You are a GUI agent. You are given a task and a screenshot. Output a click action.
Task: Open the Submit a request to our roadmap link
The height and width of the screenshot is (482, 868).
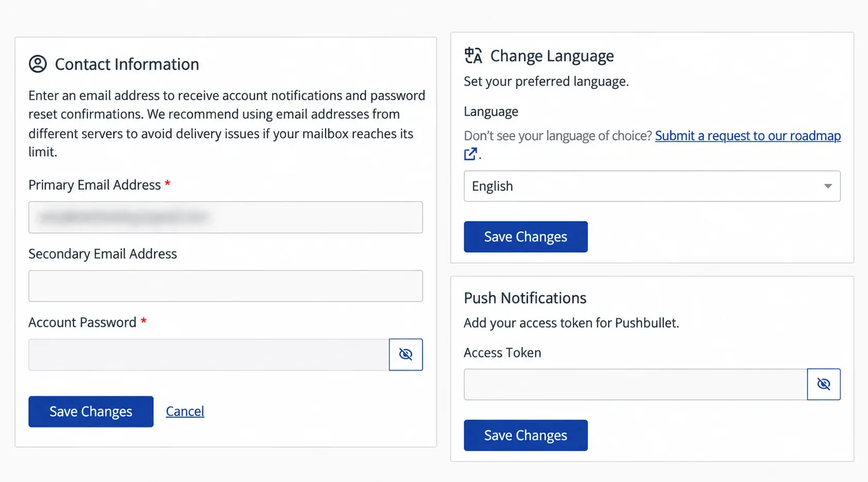pyautogui.click(x=748, y=136)
